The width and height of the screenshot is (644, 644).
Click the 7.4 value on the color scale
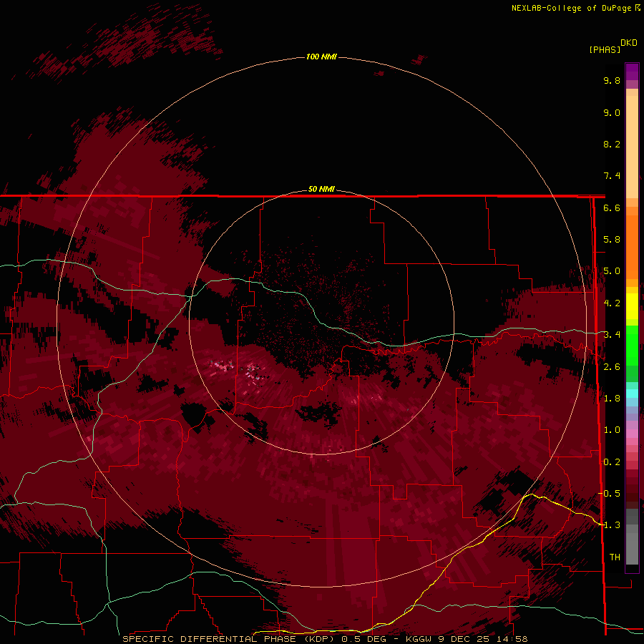tap(612, 176)
